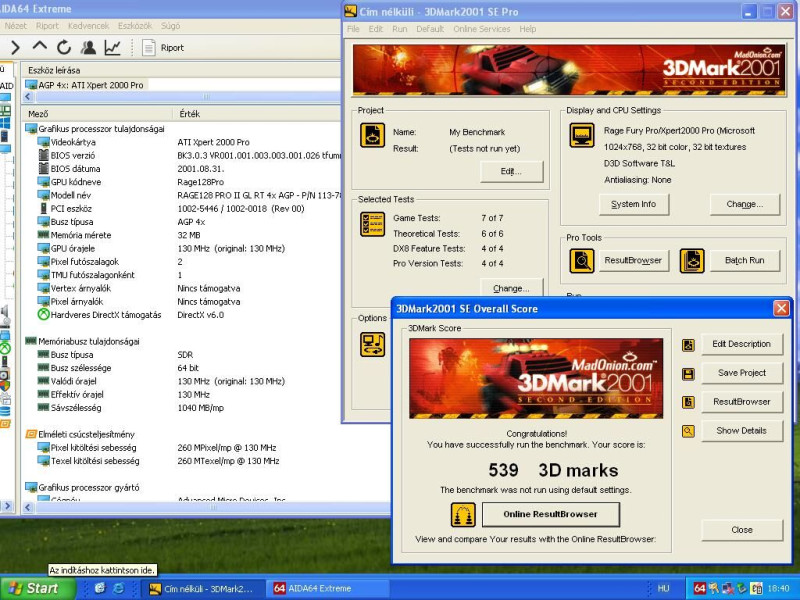Open the Help menu in 3DMark2001
Viewport: 800px width, 600px height.
tap(528, 29)
